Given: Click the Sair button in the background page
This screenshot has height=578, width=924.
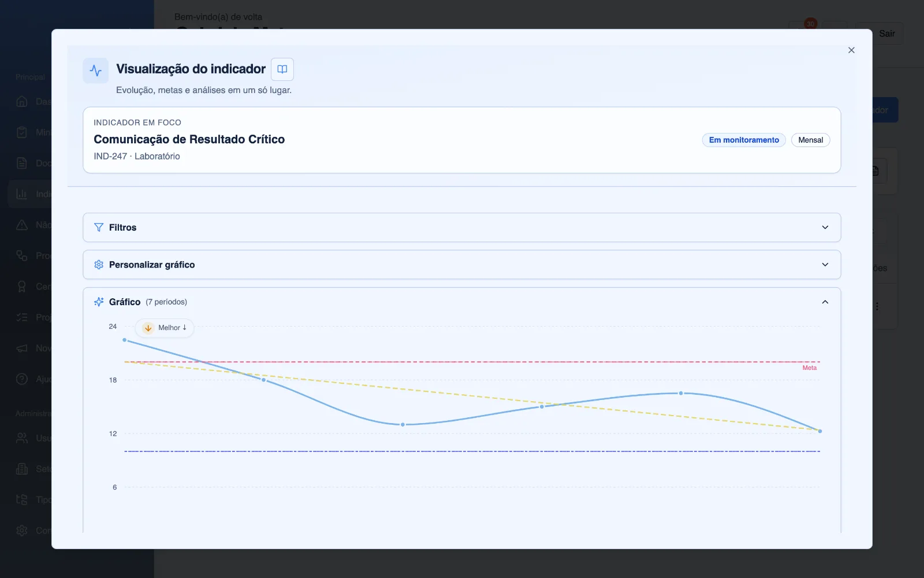Looking at the screenshot, I should pyautogui.click(x=887, y=34).
